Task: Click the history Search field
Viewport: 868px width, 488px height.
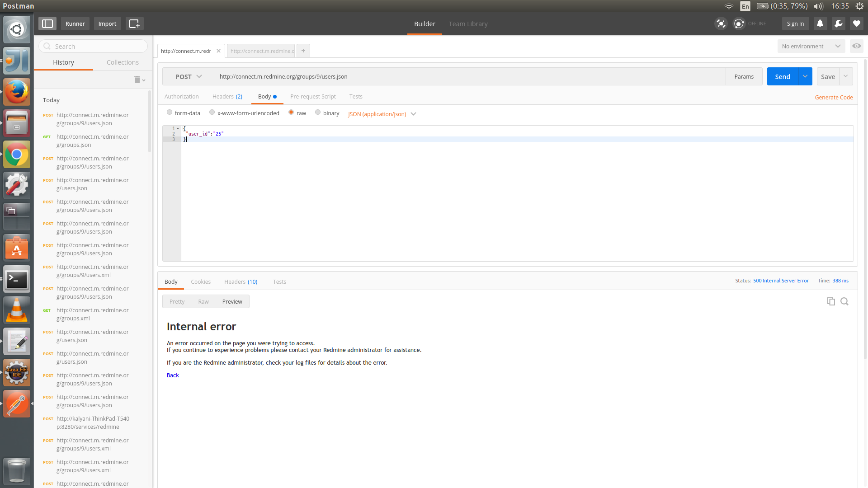Action: coord(93,46)
